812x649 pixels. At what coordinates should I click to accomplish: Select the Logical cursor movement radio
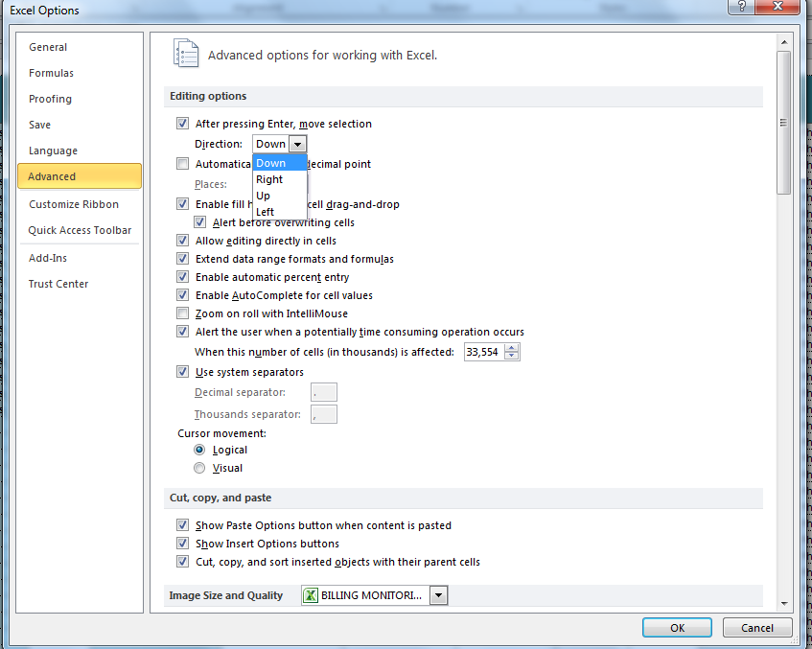pyautogui.click(x=199, y=450)
